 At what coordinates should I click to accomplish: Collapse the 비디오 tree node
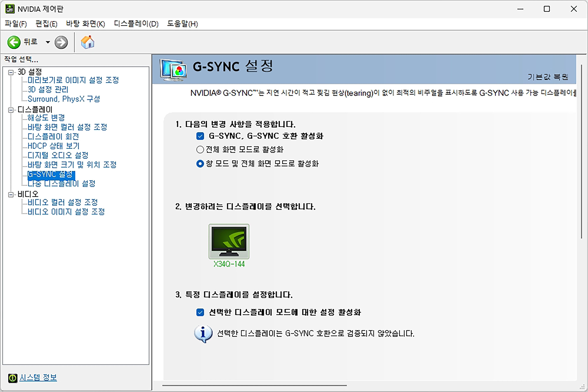tap(11, 195)
